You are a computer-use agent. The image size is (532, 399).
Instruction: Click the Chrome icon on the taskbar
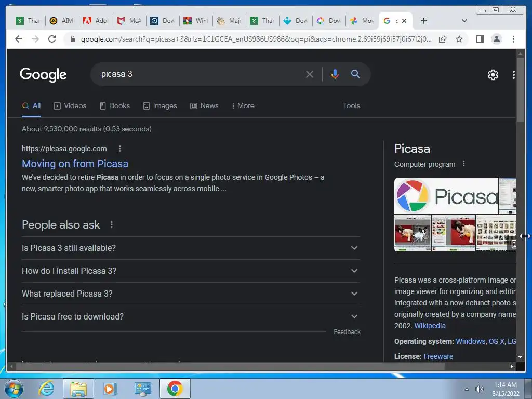coord(175,389)
